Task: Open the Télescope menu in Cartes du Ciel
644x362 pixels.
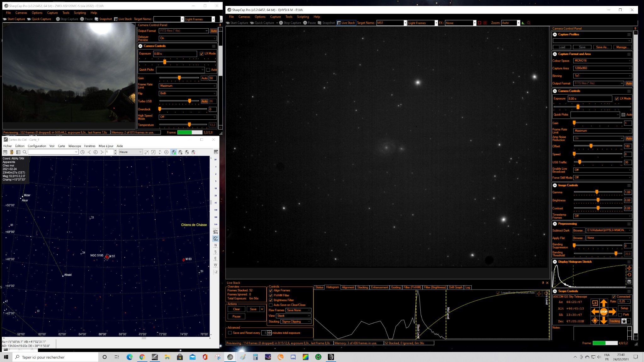Action: click(x=75, y=146)
